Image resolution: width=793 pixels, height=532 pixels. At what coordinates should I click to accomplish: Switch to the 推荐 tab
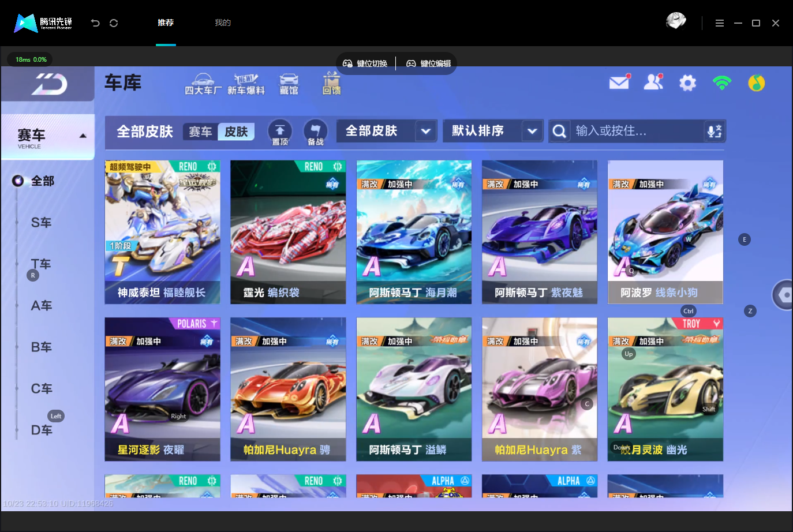(x=166, y=23)
